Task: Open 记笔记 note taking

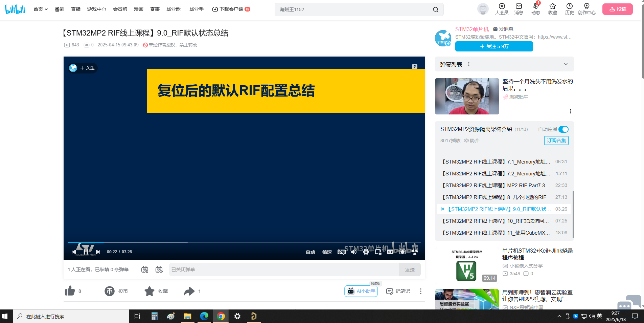Action: pyautogui.click(x=398, y=291)
